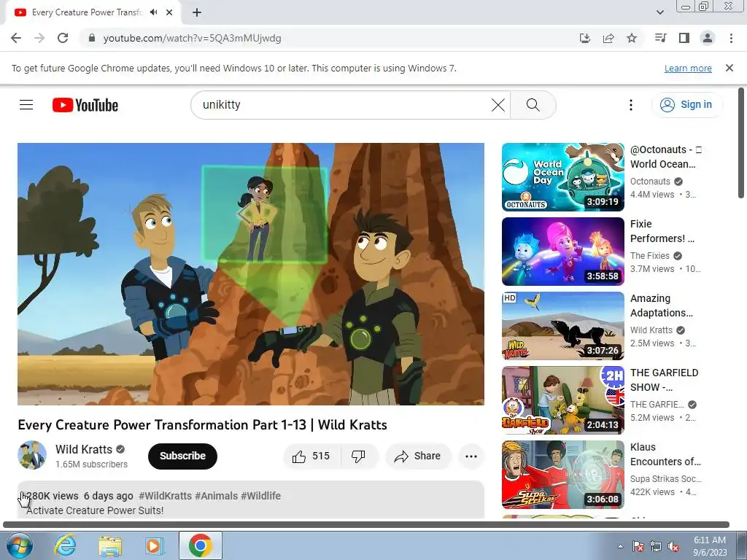Viewport: 747px width, 560px height.
Task: Run search with magnifying glass button
Action: pos(533,105)
